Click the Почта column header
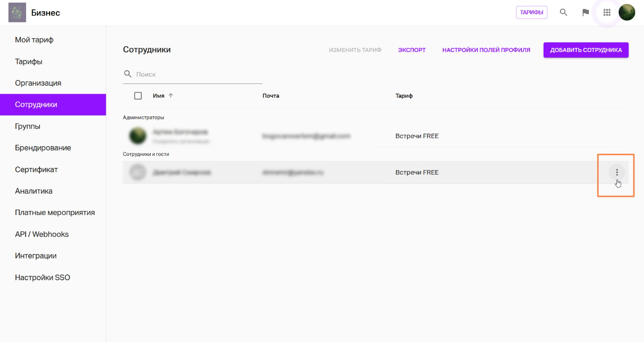 271,95
